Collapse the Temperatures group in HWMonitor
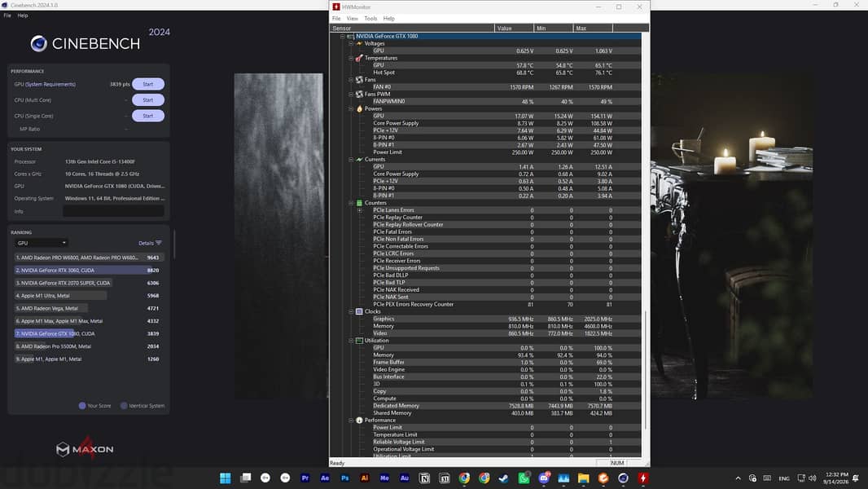 [x=351, y=58]
